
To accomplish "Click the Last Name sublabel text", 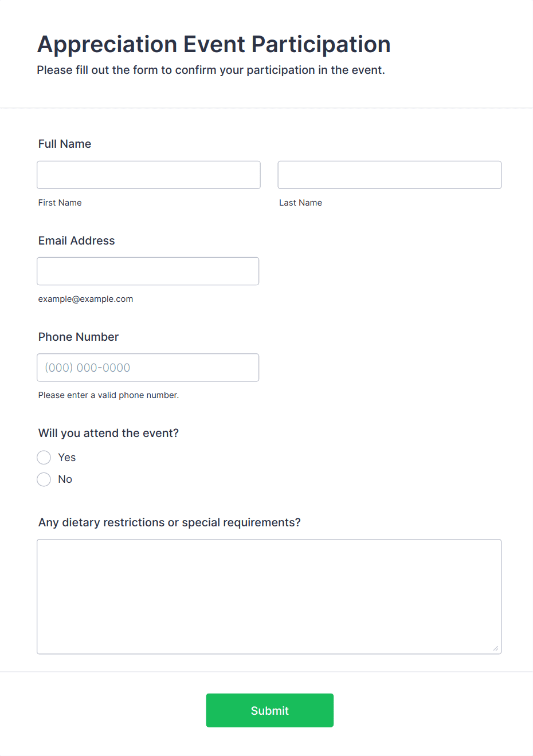I will click(x=300, y=203).
